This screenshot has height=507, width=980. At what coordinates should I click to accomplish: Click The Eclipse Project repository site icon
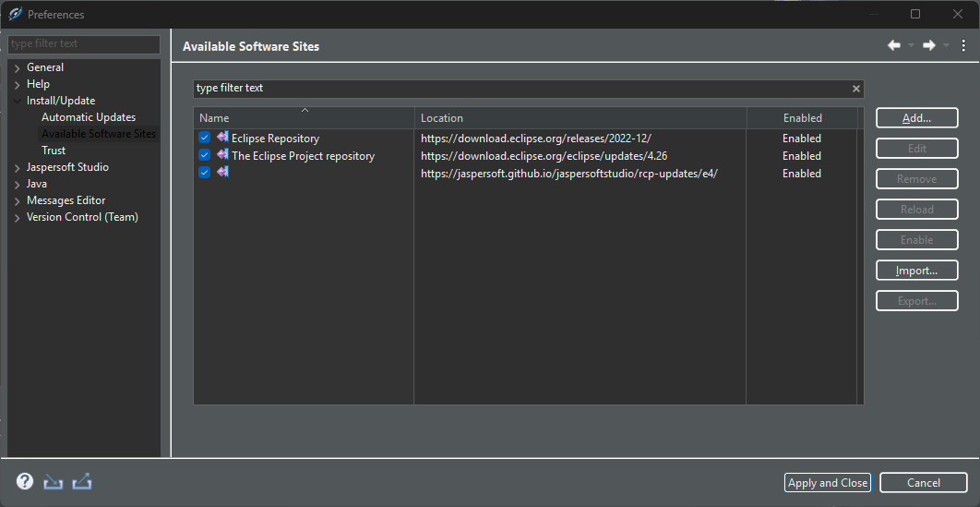tap(222, 154)
